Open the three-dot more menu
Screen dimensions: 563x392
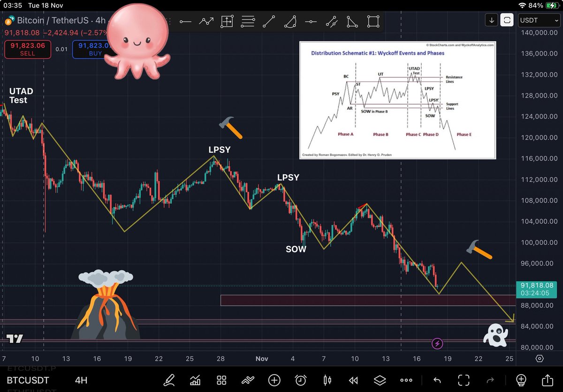tap(406, 380)
